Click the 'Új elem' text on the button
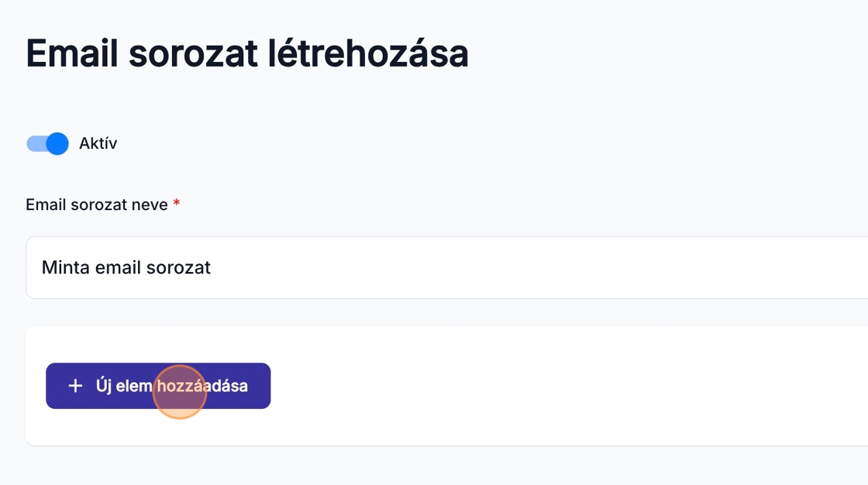Viewport: 868px width, 485px height. click(x=123, y=386)
